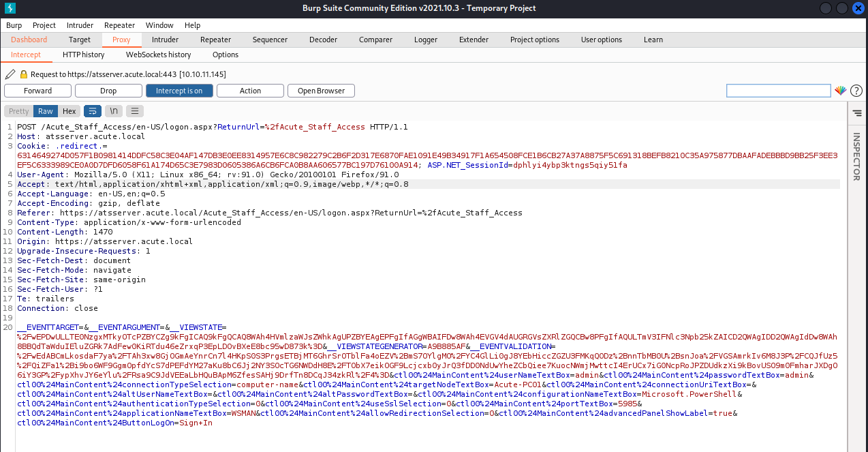Open the editor options via the three-line menu icon
868x452 pixels.
[x=134, y=110]
